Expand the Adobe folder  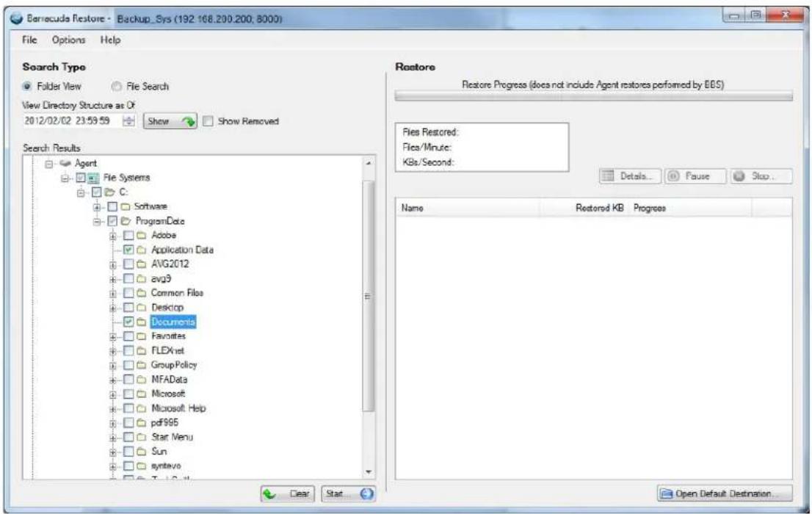113,236
